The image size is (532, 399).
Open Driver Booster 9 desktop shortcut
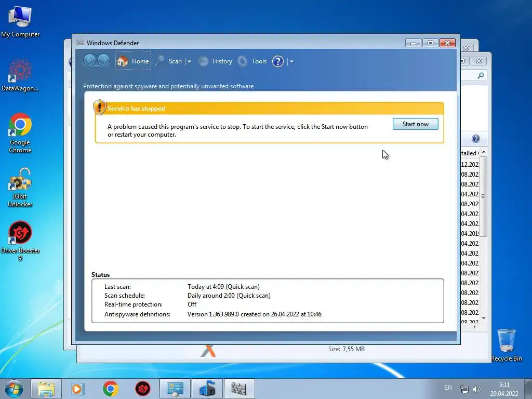pyautogui.click(x=20, y=241)
